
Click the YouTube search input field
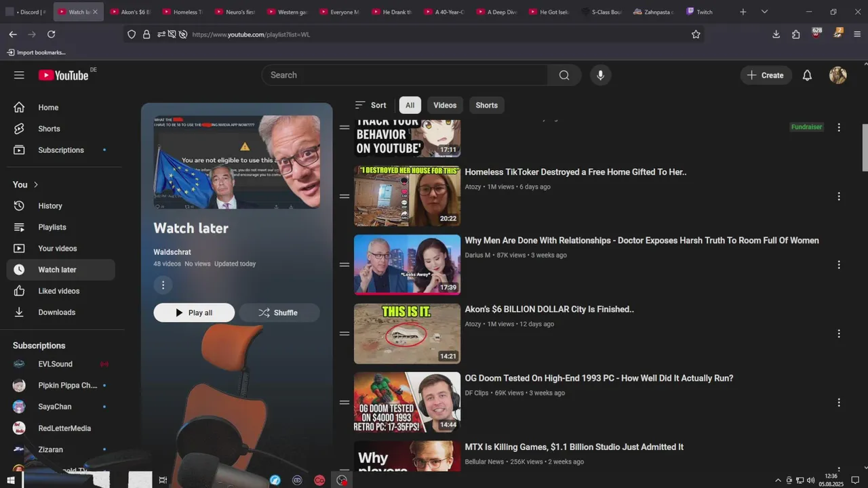(x=405, y=75)
